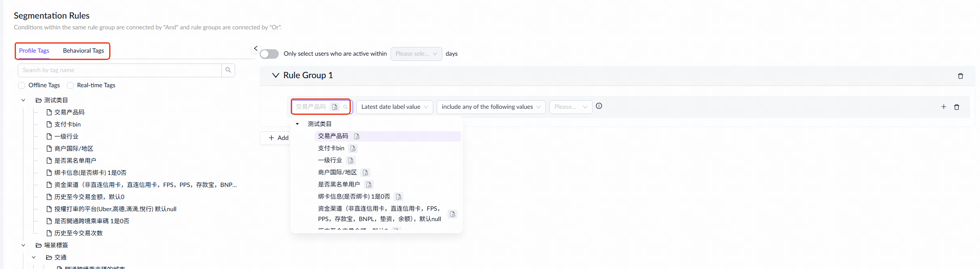The image size is (980, 269).
Task: Delete the condition row using its trash icon
Action: tap(957, 107)
